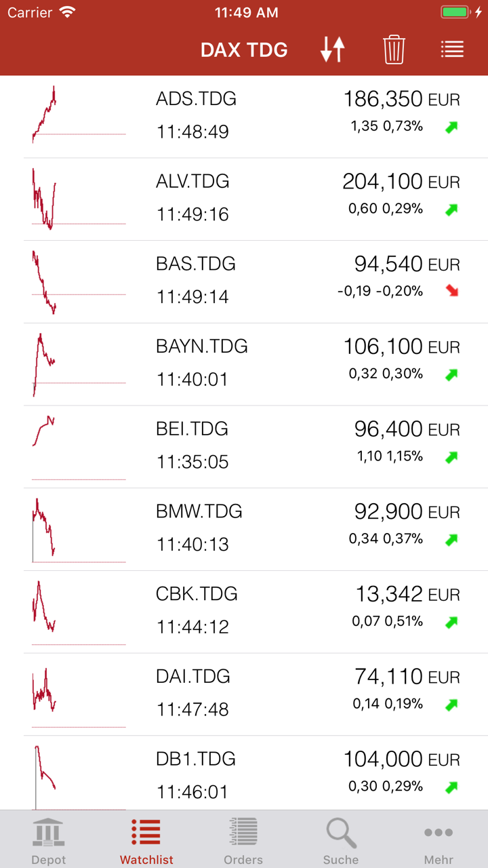Open the Suche search tab
488x868 pixels.
(x=341, y=840)
